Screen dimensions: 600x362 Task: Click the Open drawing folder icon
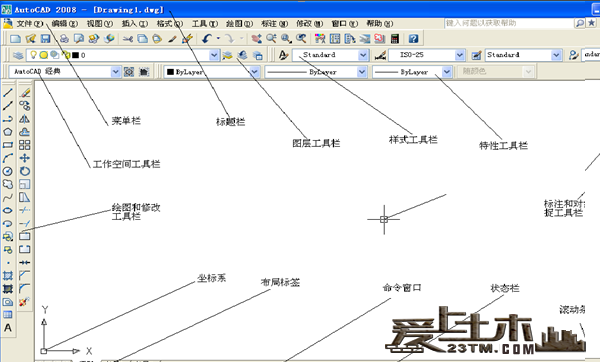pos(31,39)
